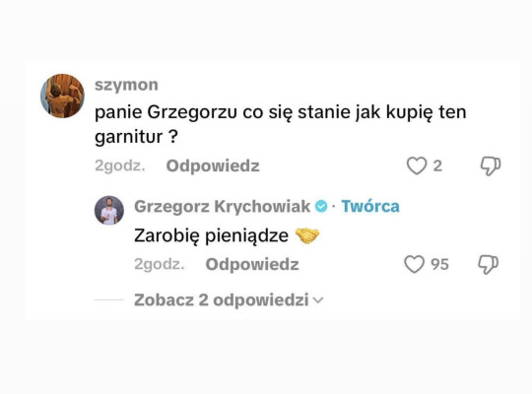
Task: Click the handshake emoji in the reply
Action: (x=307, y=235)
